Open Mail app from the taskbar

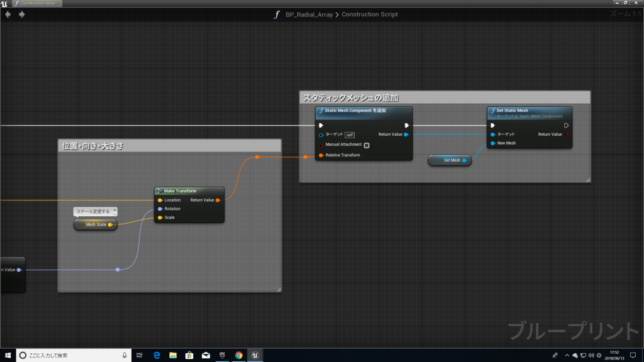(206, 356)
